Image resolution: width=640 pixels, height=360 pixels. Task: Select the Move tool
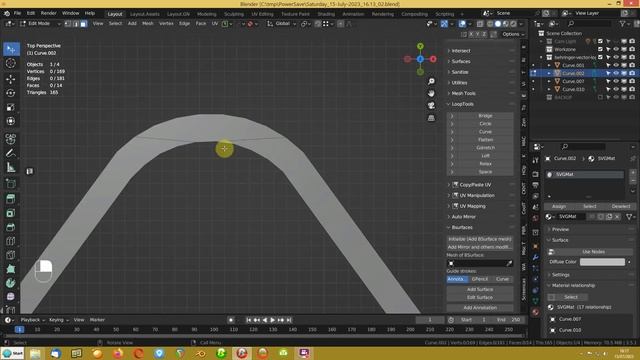click(x=11, y=79)
